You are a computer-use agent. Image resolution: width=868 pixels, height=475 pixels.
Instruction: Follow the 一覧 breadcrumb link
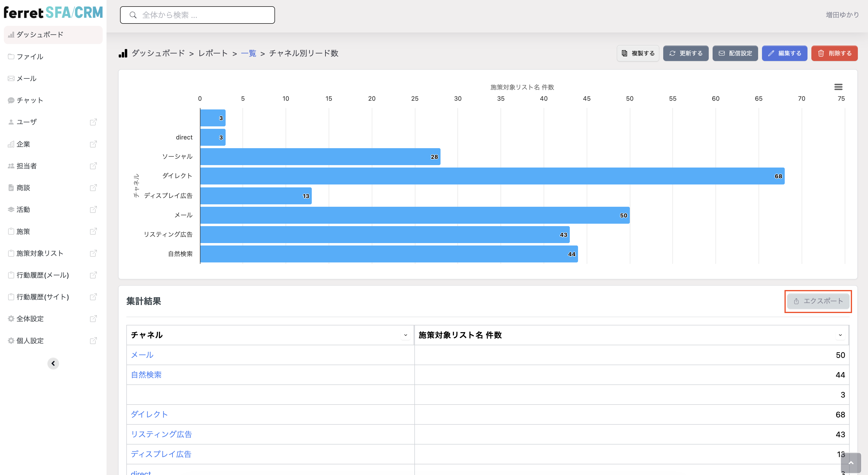click(x=249, y=53)
